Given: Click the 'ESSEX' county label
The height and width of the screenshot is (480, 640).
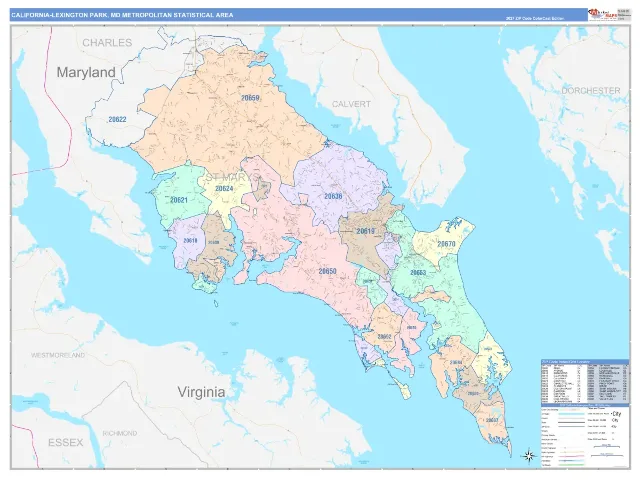Looking at the screenshot, I should pyautogui.click(x=66, y=442).
